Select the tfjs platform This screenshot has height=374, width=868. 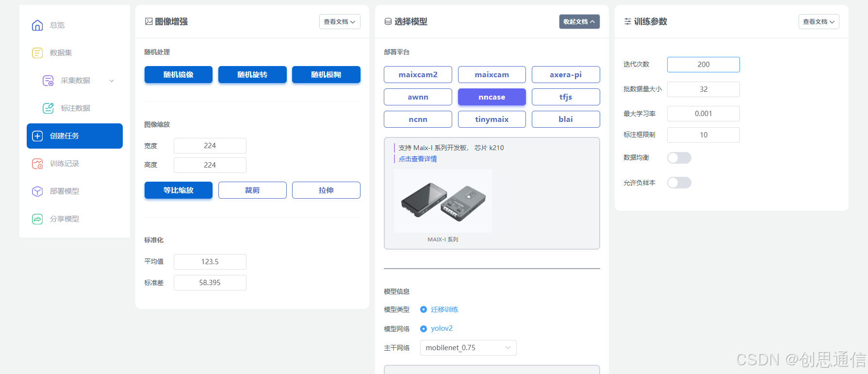point(566,97)
